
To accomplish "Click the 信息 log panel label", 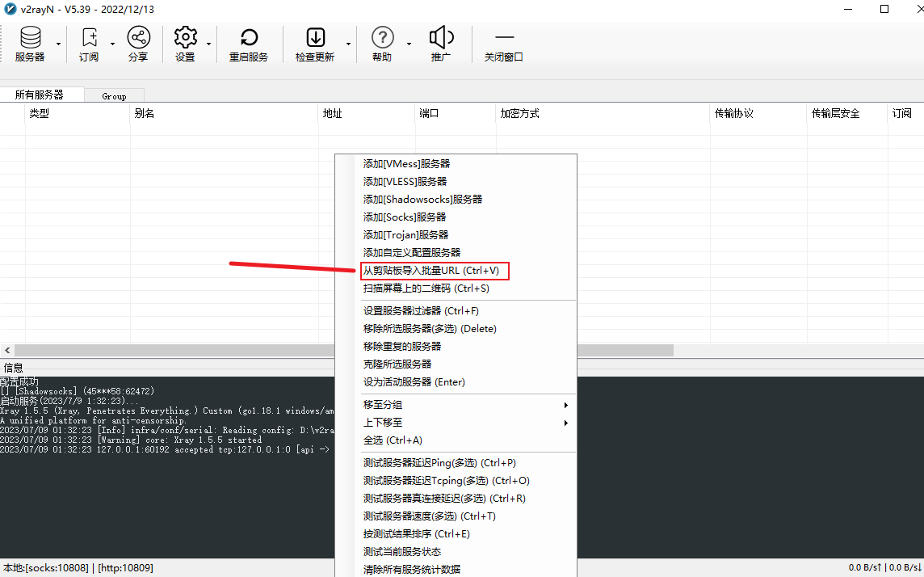I will tap(13, 368).
